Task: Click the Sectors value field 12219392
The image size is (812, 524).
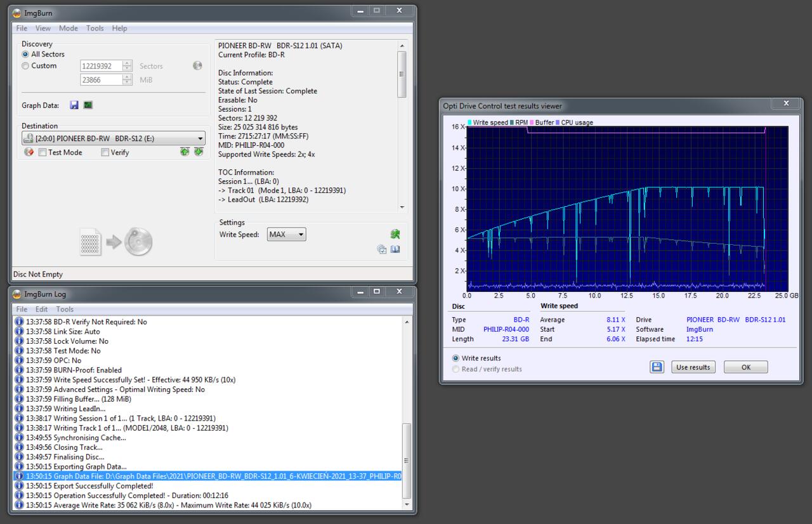Action: pos(101,66)
